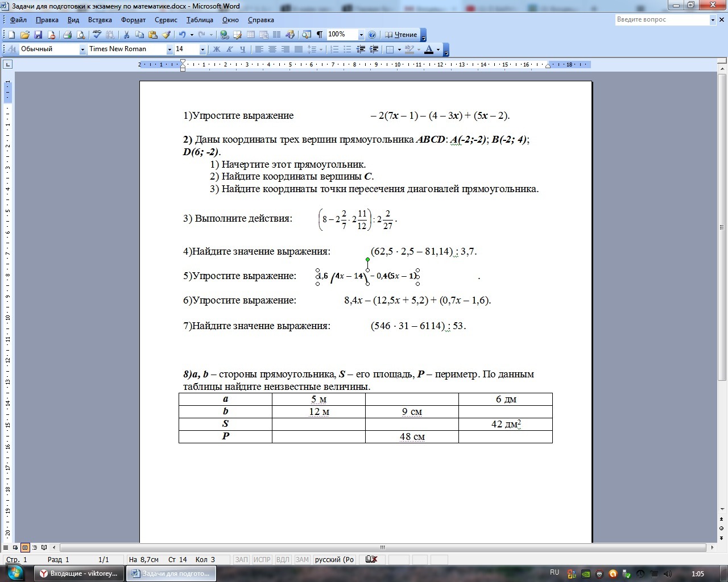Apply a numbered list
The height and width of the screenshot is (582, 728).
pyautogui.click(x=334, y=49)
